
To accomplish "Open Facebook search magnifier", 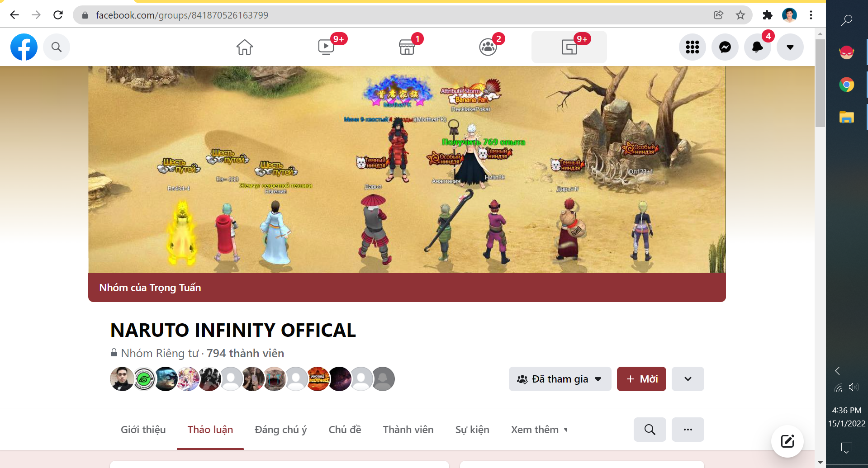I will [57, 47].
